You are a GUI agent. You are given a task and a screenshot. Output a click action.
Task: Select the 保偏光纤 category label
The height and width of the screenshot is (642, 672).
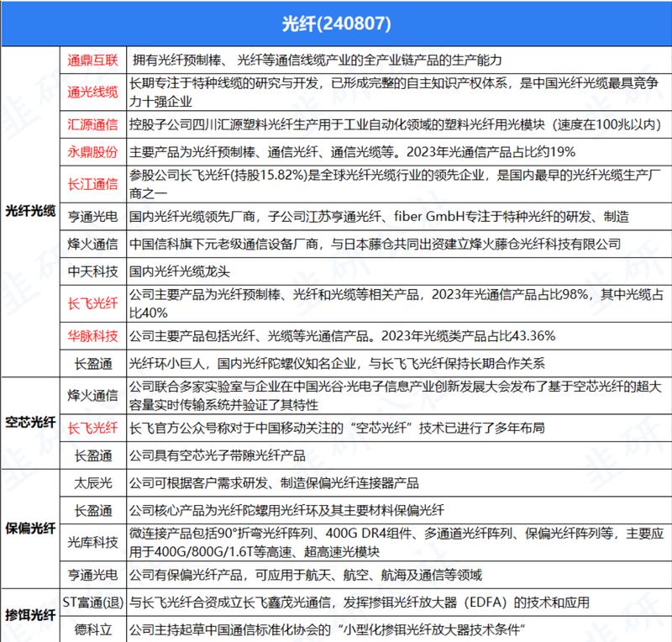pyautogui.click(x=30, y=529)
